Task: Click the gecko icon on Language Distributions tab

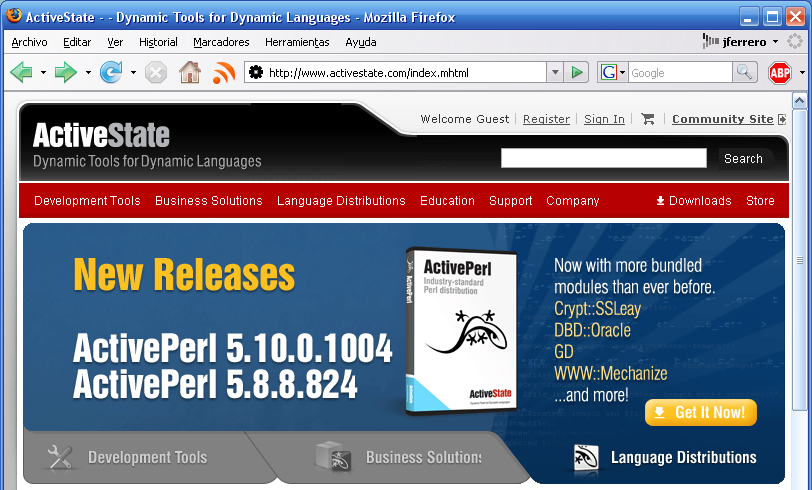Action: tap(586, 458)
